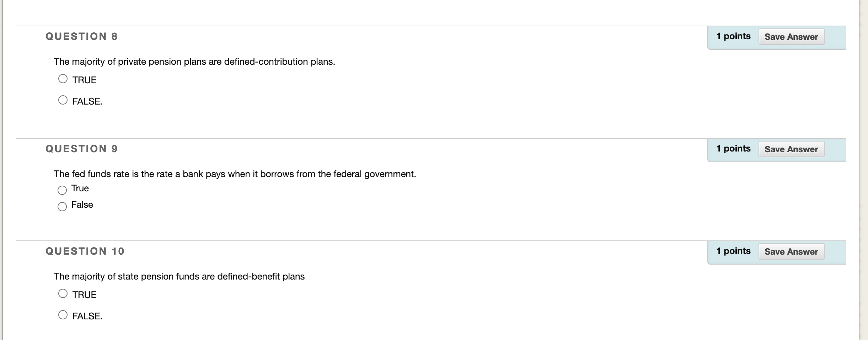Click the state pension funds statement text
Image resolution: width=868 pixels, height=340 pixels.
[179, 276]
